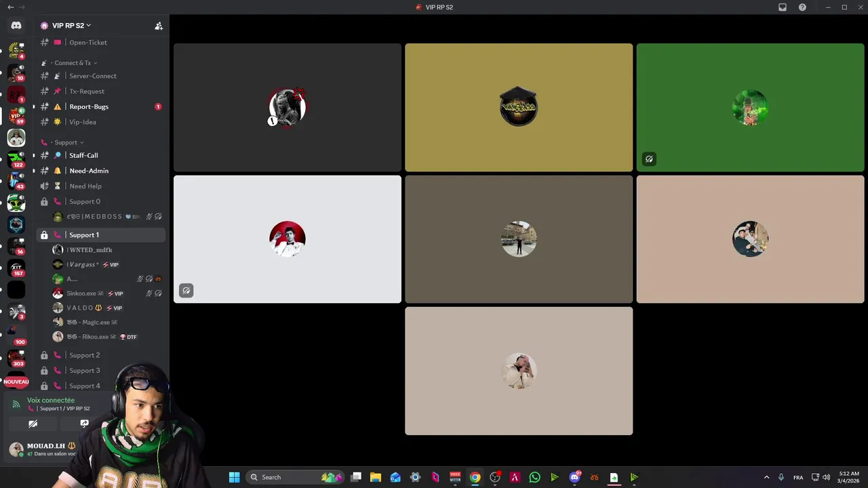Open the server icon with the 122 badge
The width and height of the screenshot is (868, 488).
pos(16,159)
